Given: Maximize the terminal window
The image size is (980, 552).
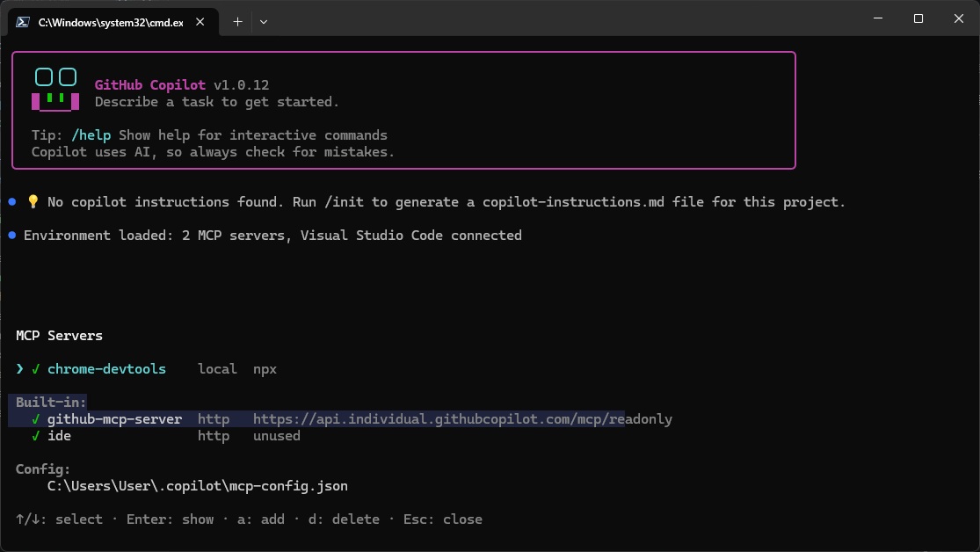Looking at the screenshot, I should (x=918, y=18).
